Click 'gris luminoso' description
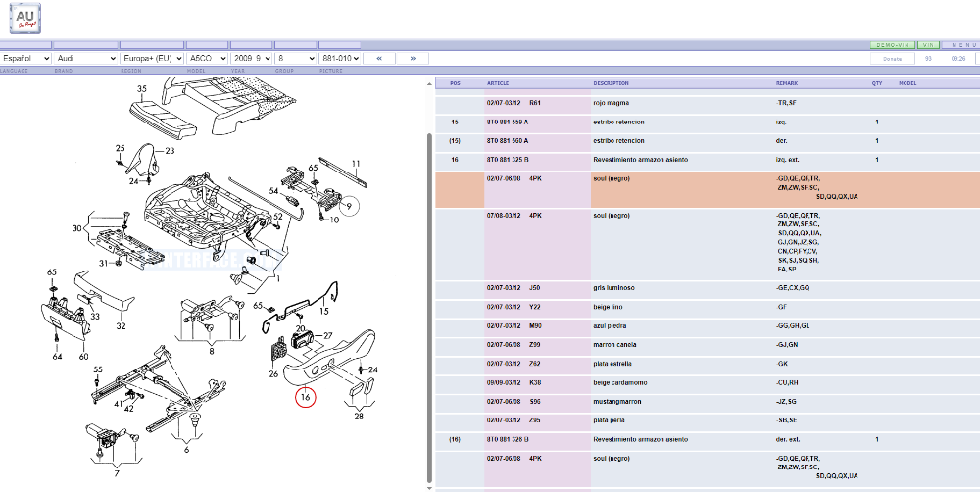 (x=613, y=288)
